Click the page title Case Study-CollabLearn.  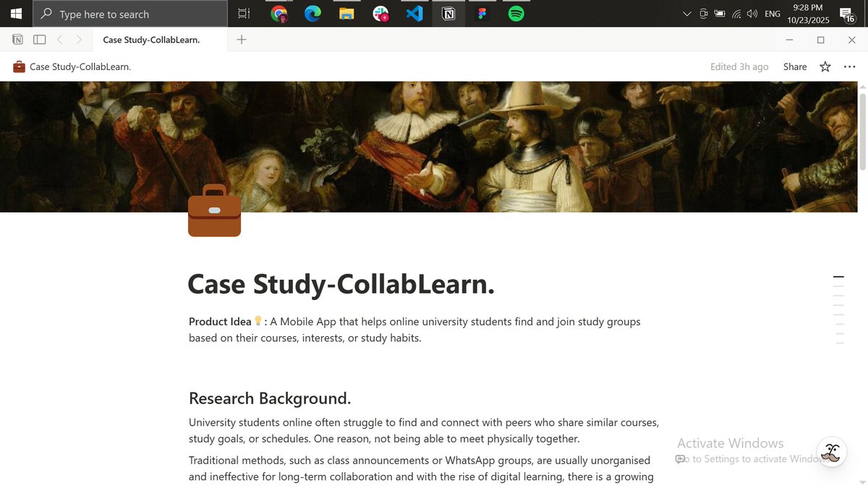[x=341, y=284]
